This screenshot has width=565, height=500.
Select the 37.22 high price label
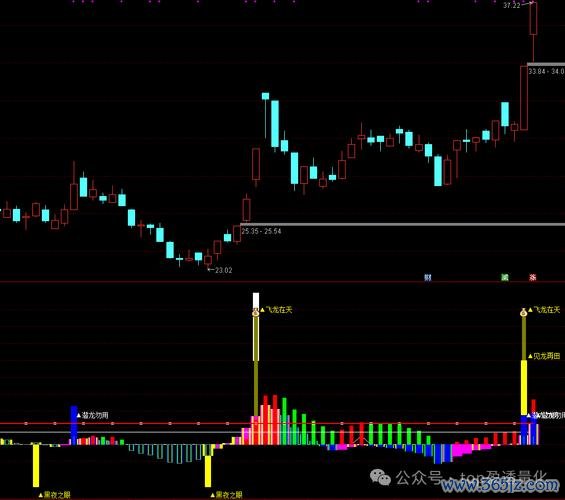click(512, 5)
